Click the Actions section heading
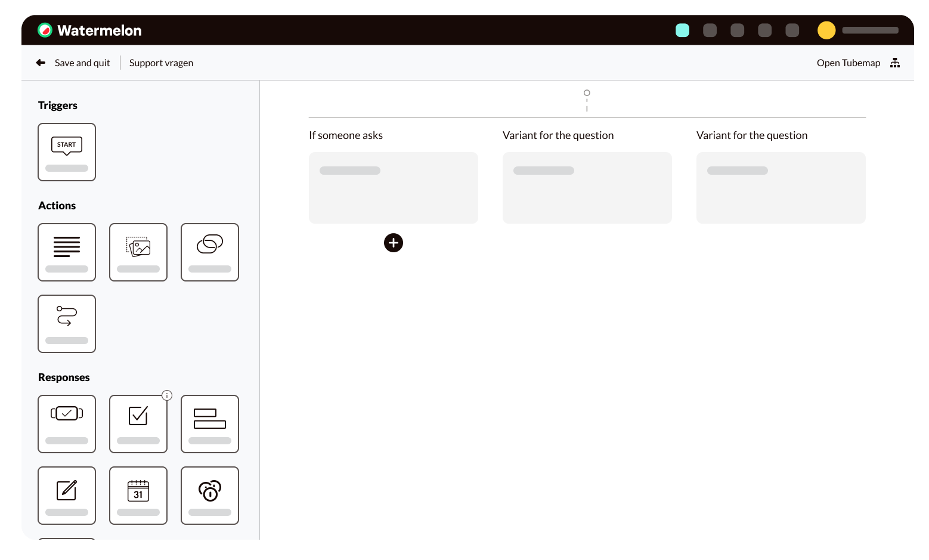Viewport: 929px width, 560px height. point(57,206)
